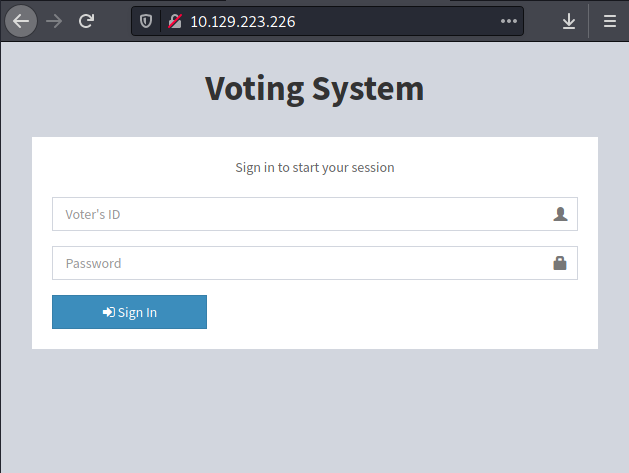Reload the current page
Screen dimensions: 629x473
[87, 21]
